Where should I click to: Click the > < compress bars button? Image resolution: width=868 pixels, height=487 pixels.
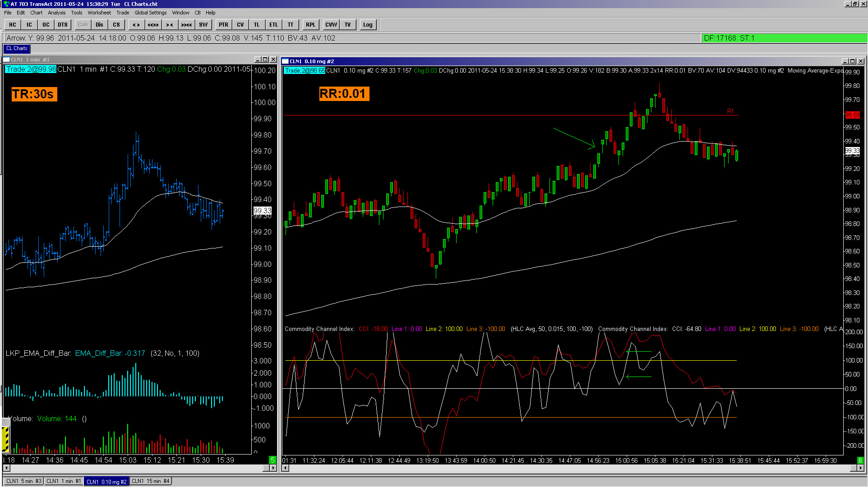pos(170,25)
